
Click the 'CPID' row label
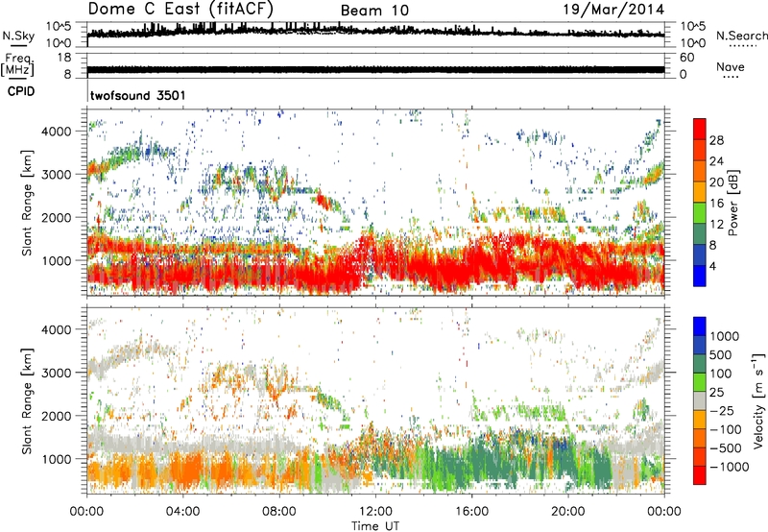[21, 91]
